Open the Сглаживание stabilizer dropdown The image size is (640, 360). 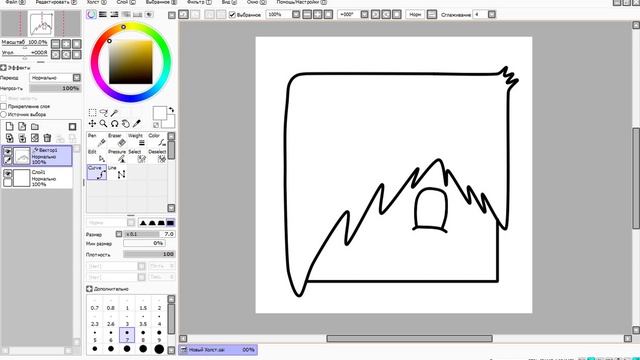tap(491, 15)
